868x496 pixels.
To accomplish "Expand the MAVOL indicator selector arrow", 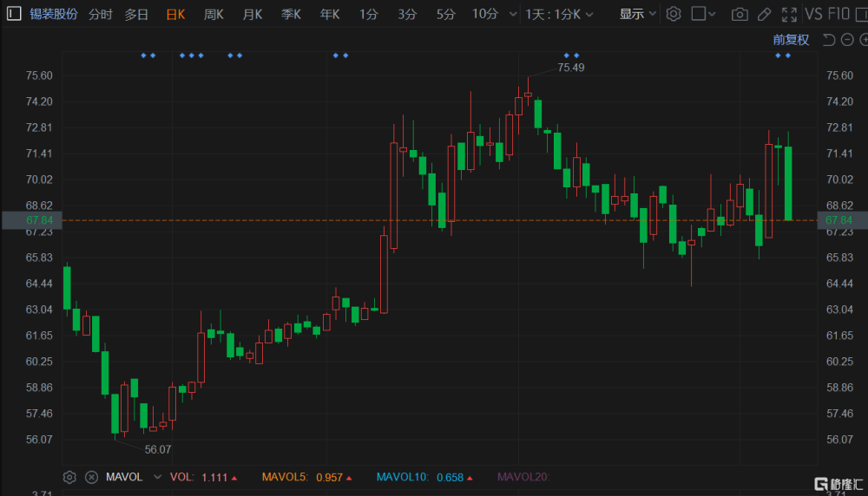I will coord(158,477).
